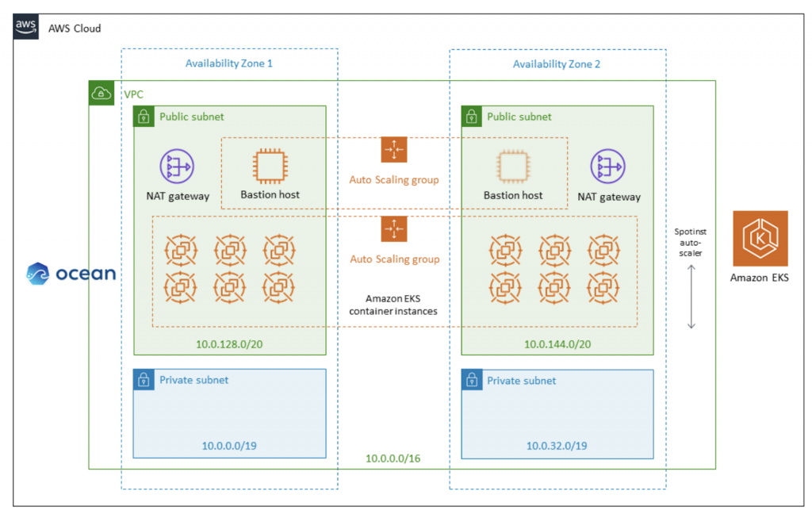Image resolution: width=812 pixels, height=514 pixels.
Task: Click top-middle container instance icon in Zone 1
Action: pyautogui.click(x=230, y=251)
